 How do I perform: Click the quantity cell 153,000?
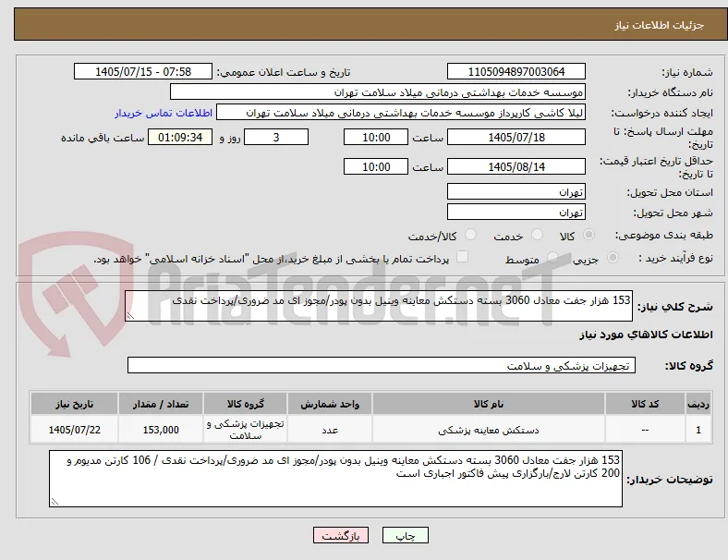[161, 430]
